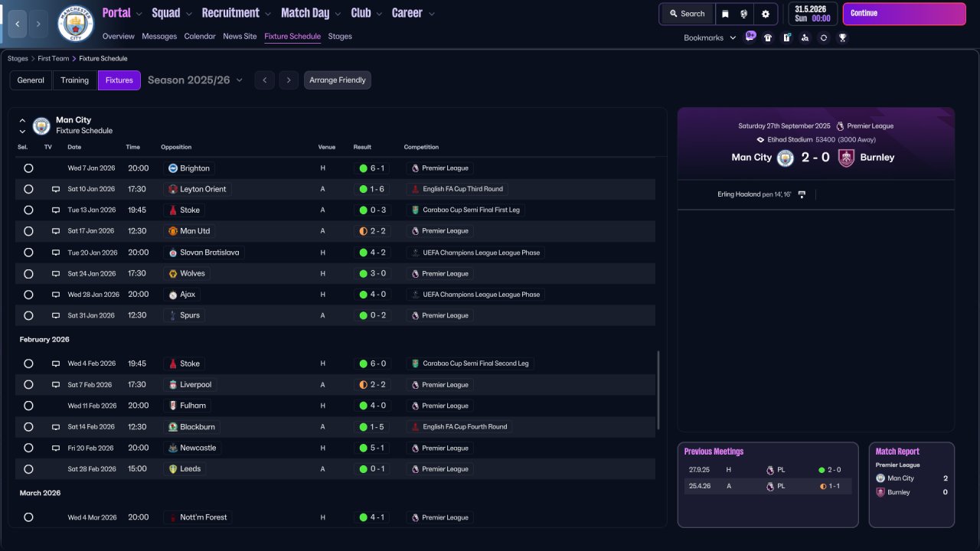Click the Newcastle club badge icon
The image size is (980, 551).
click(x=173, y=448)
